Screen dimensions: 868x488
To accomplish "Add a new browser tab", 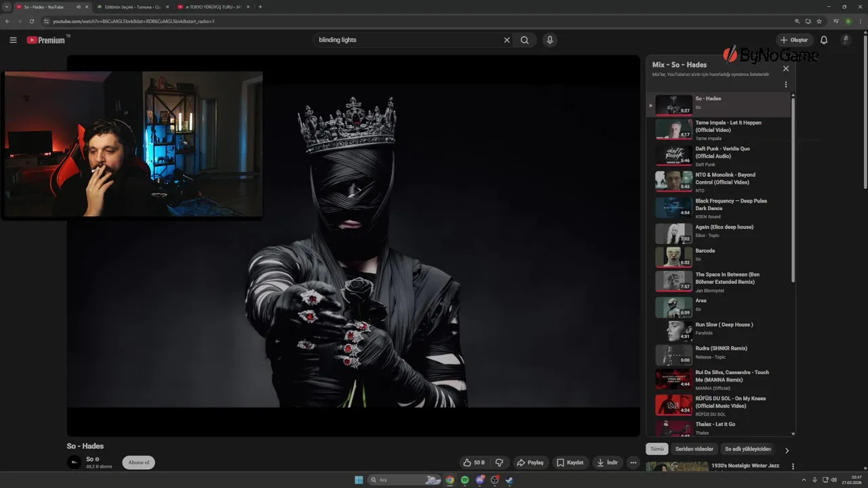I will tap(260, 7).
